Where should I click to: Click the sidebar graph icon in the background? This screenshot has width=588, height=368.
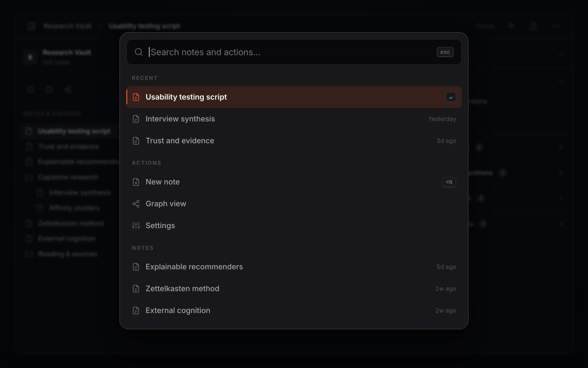click(x=68, y=89)
